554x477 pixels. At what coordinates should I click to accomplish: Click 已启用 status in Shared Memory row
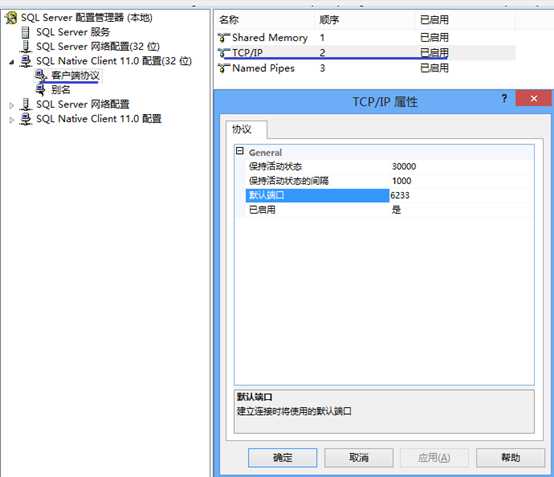pyautogui.click(x=434, y=37)
